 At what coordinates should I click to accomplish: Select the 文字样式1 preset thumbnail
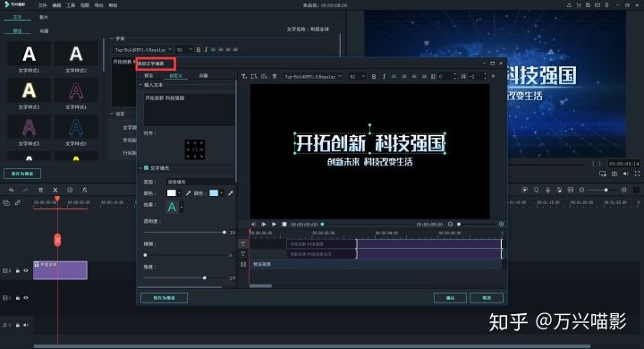pos(29,54)
